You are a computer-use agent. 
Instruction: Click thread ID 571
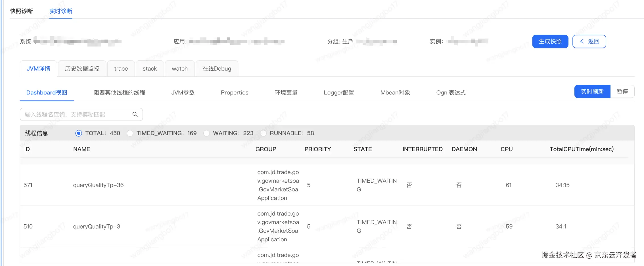tap(28, 185)
